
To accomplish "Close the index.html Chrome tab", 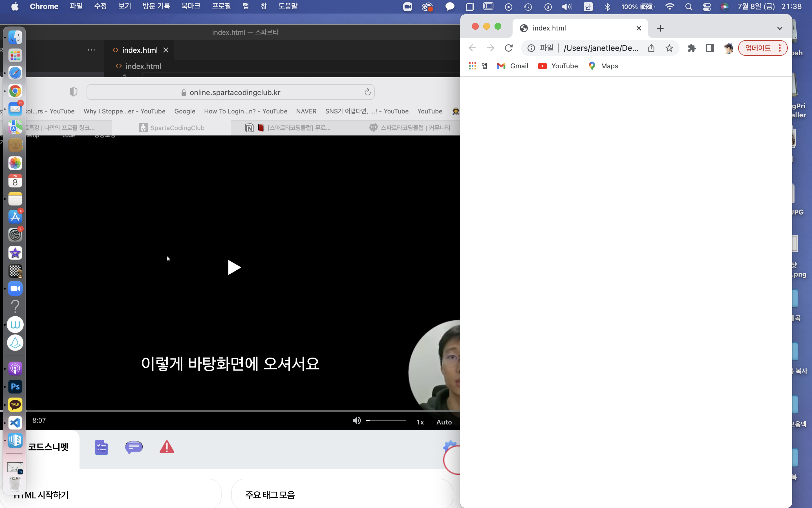I will (x=639, y=28).
